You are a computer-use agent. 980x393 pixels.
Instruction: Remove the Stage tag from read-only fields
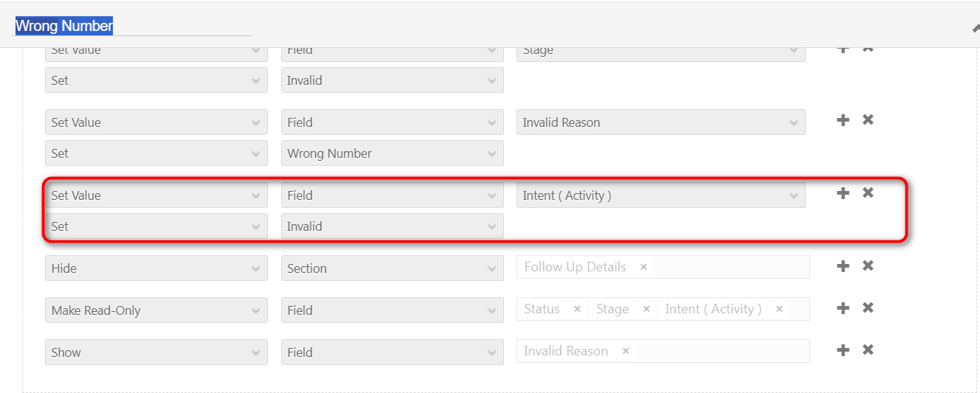(646, 309)
